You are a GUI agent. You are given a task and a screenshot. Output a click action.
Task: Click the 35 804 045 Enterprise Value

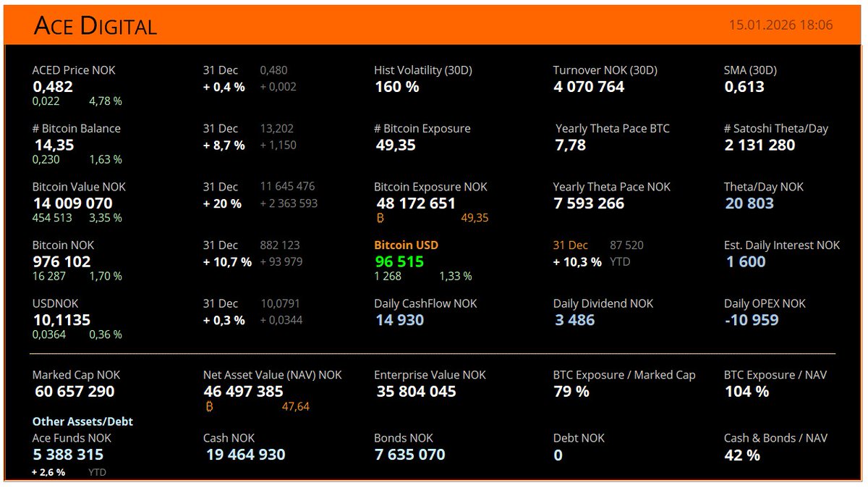pyautogui.click(x=417, y=392)
